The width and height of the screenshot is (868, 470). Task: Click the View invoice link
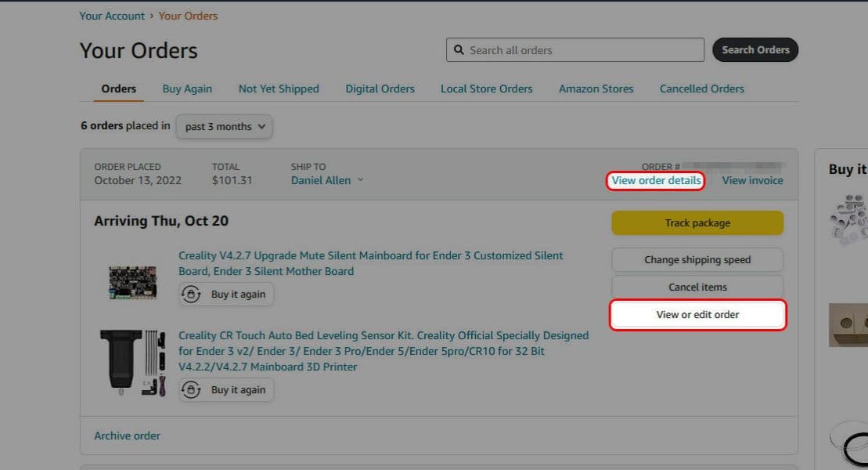click(x=751, y=180)
